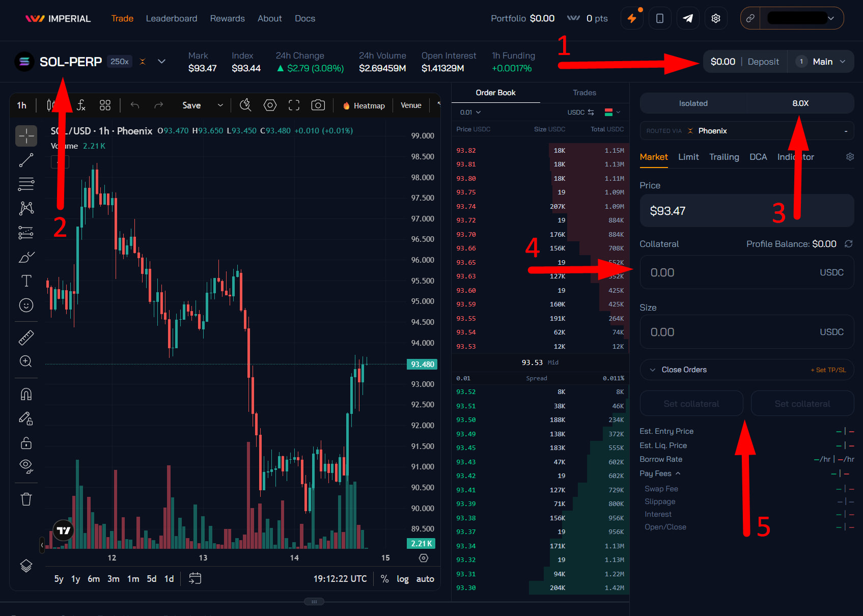Click the Heatmap button
Viewport: 863px width, 616px height.
point(364,105)
